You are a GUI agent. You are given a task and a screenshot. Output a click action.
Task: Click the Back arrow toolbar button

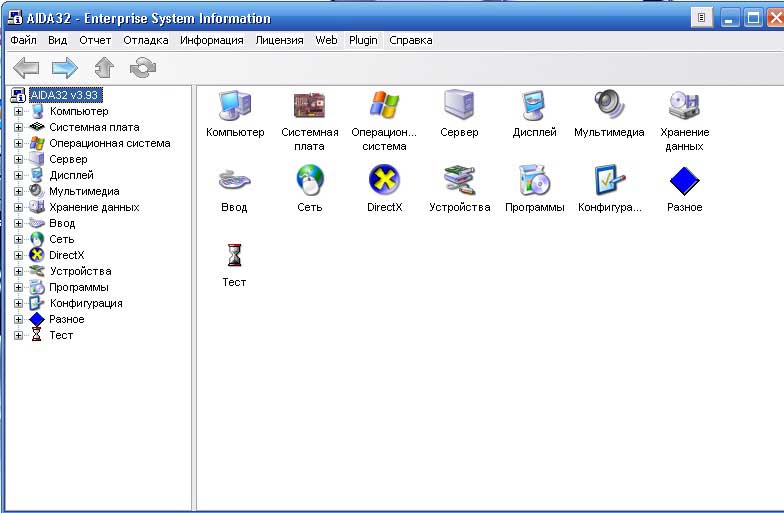pos(26,68)
